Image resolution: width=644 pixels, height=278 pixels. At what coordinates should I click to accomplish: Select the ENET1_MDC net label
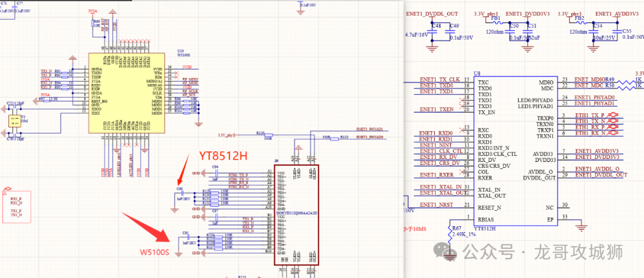(588, 85)
